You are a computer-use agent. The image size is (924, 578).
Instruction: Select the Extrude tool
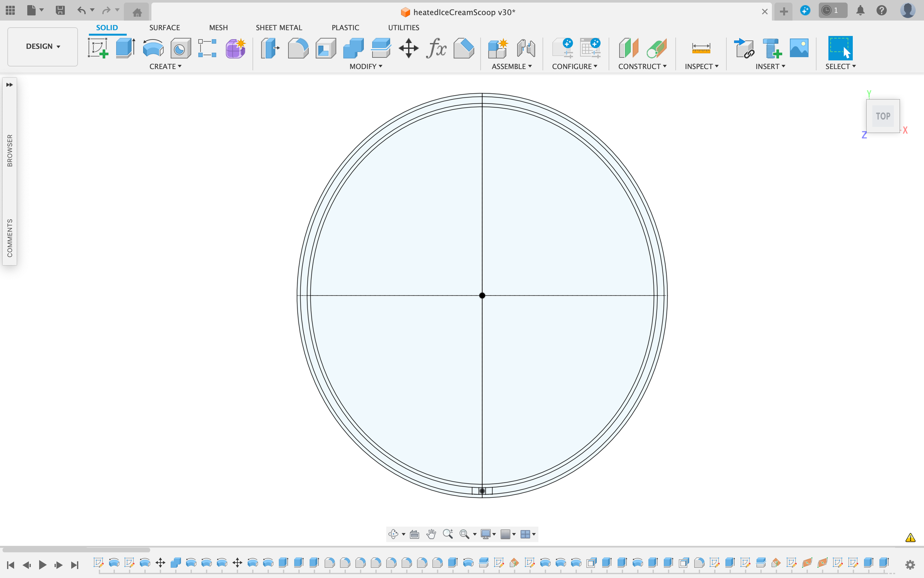[126, 48]
